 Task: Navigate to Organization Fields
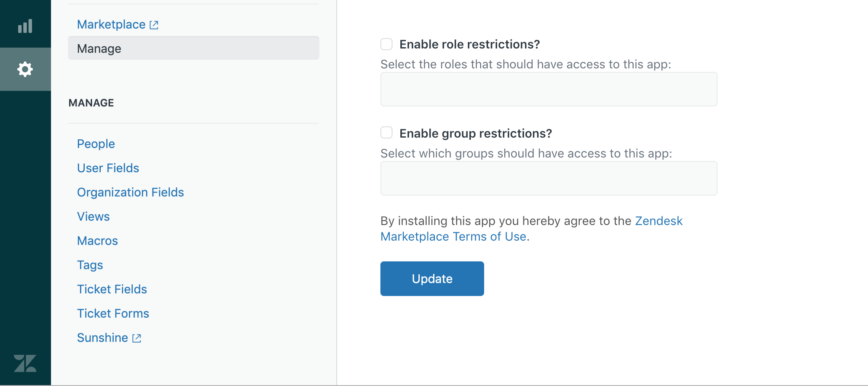[131, 193]
